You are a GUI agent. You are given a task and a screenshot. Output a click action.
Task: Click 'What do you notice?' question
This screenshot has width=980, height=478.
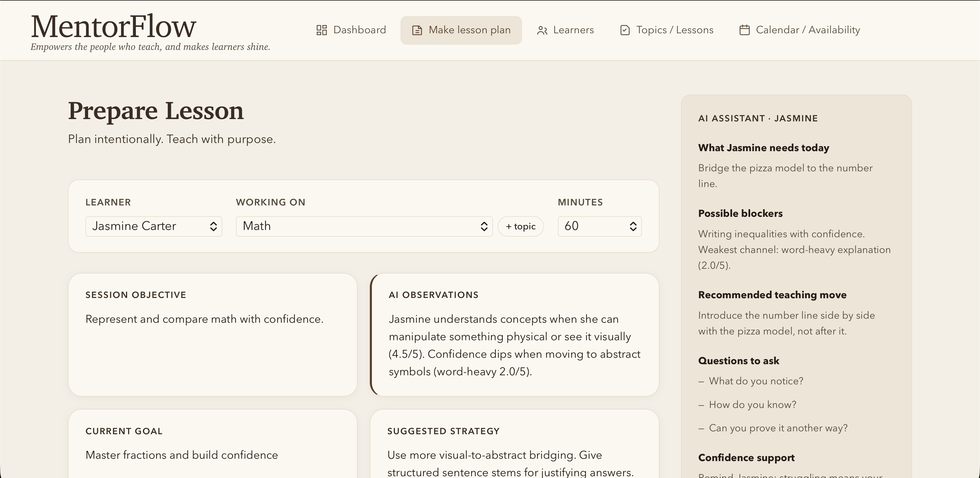pyautogui.click(x=756, y=381)
